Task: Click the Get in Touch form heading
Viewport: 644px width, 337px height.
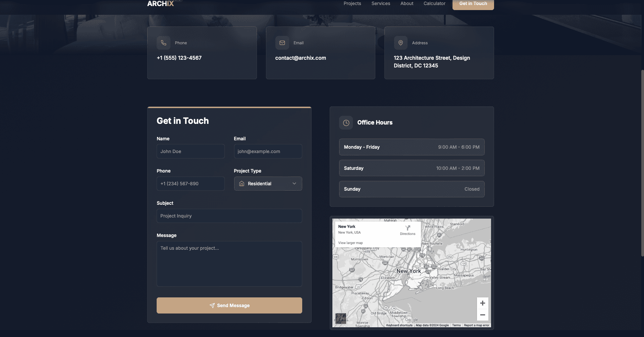Action: [x=182, y=121]
